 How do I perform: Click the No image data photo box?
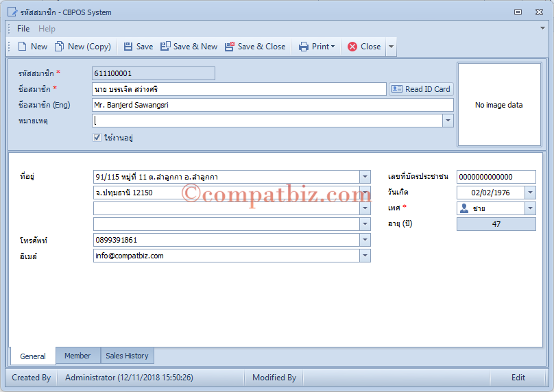pos(499,105)
